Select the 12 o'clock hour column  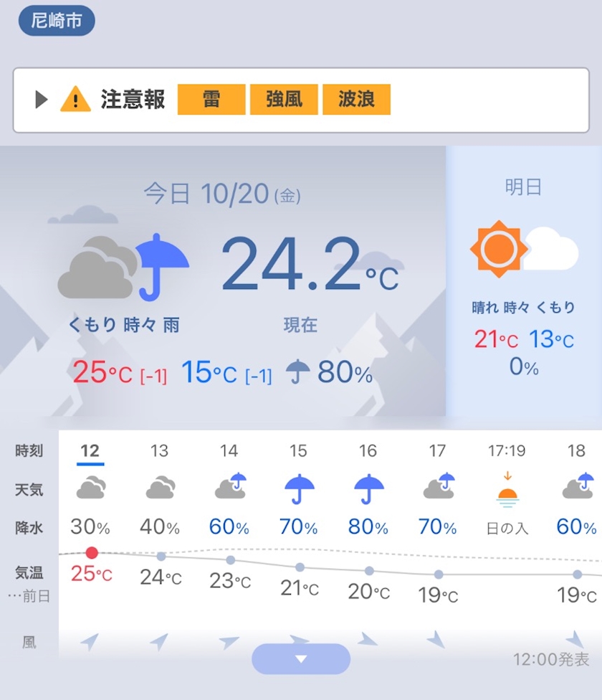click(x=90, y=450)
